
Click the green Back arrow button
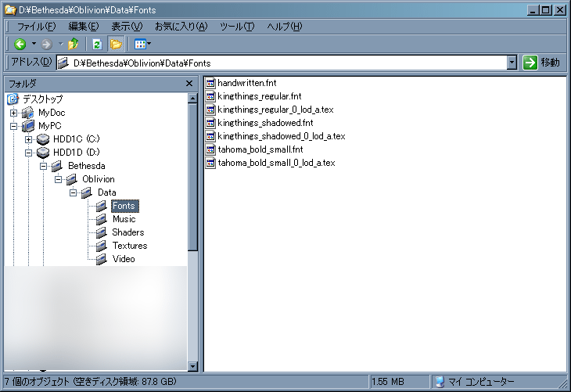pos(20,45)
